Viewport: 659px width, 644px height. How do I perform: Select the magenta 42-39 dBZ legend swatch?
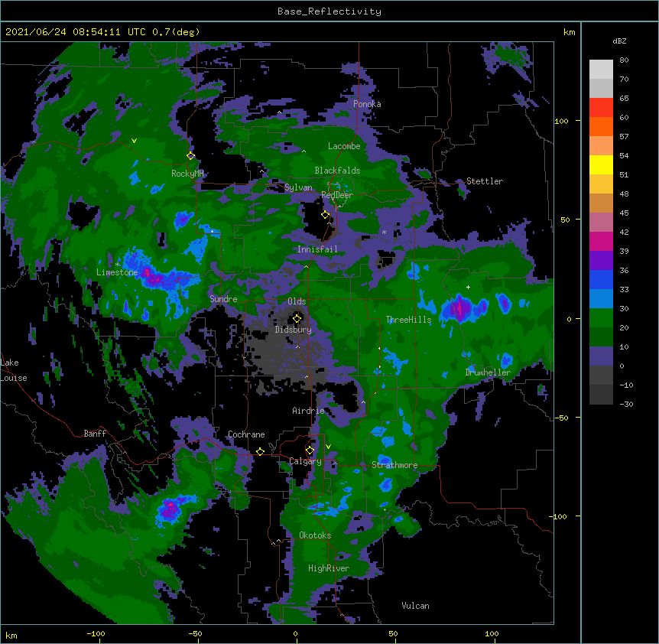tap(601, 241)
